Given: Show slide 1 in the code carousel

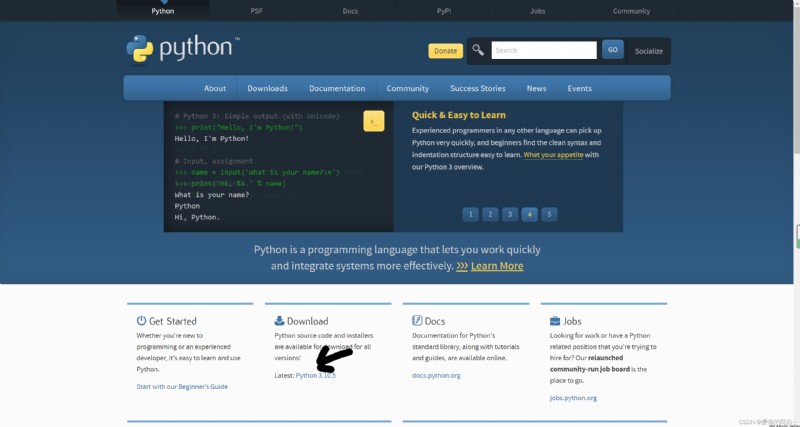Looking at the screenshot, I should (x=470, y=214).
